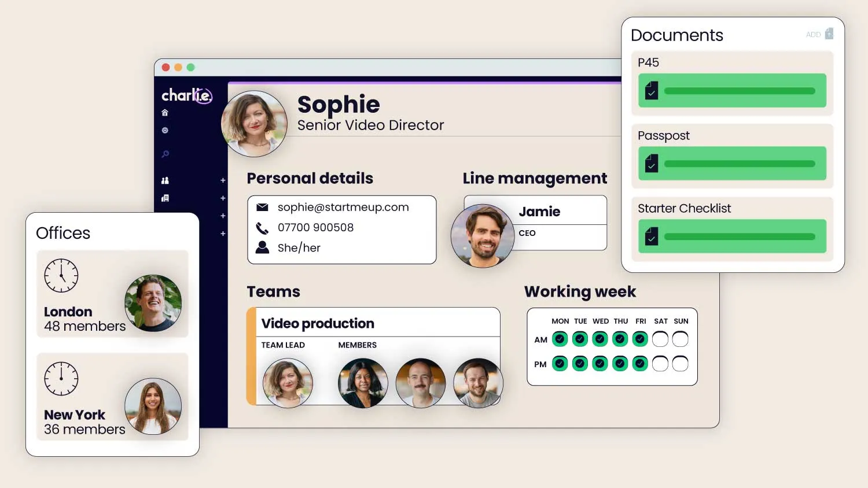Open Settings via the gear icon
Screen dimensions: 868x488
(165, 131)
